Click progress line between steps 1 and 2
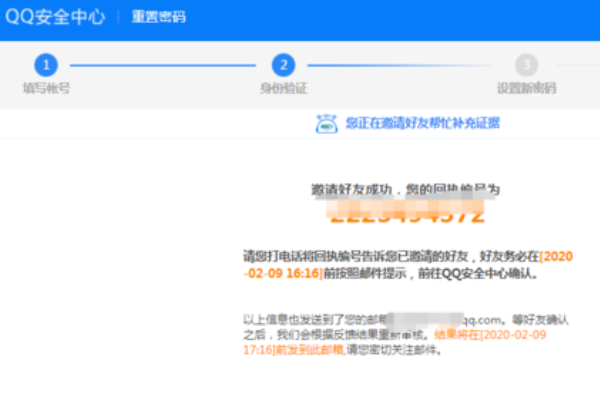The height and width of the screenshot is (400, 600). click(163, 65)
